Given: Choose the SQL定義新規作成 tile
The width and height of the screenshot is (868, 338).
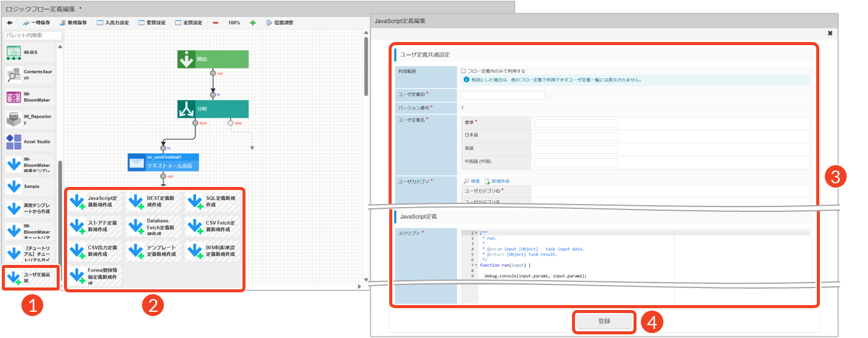Looking at the screenshot, I should [213, 202].
